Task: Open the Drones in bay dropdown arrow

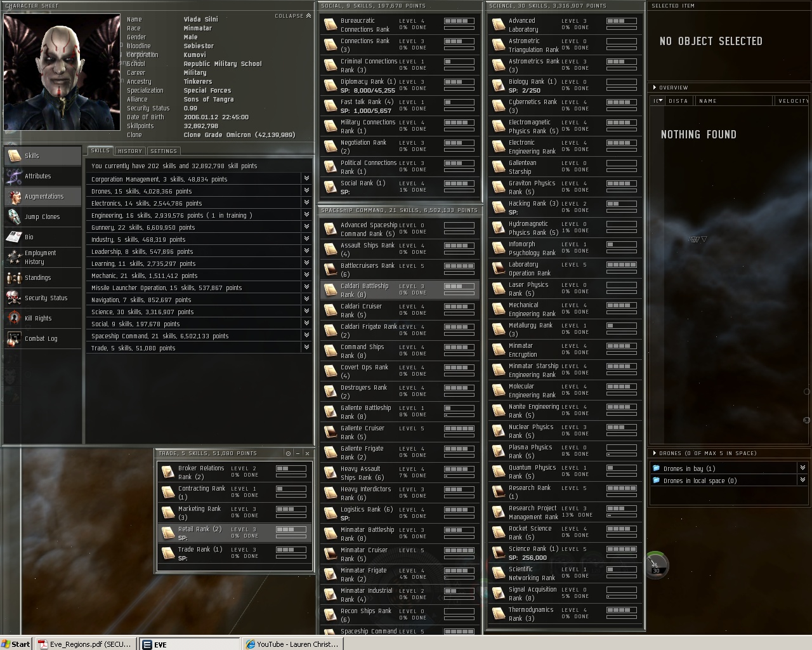Action: click(x=802, y=468)
